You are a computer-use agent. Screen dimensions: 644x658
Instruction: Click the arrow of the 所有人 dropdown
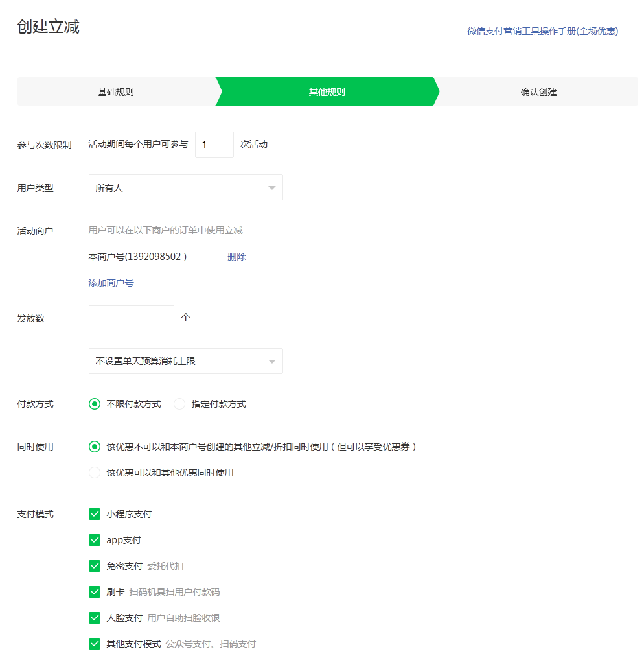point(272,188)
